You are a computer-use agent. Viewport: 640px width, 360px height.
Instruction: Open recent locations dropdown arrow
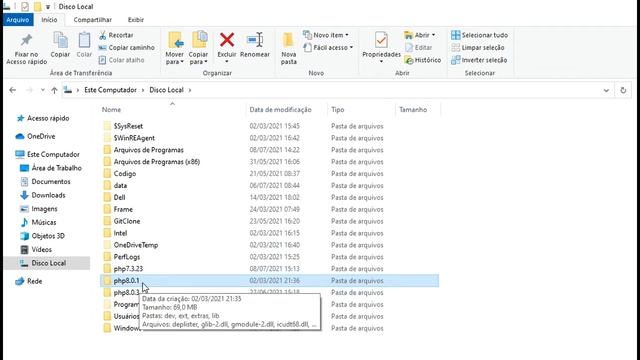(x=42, y=90)
